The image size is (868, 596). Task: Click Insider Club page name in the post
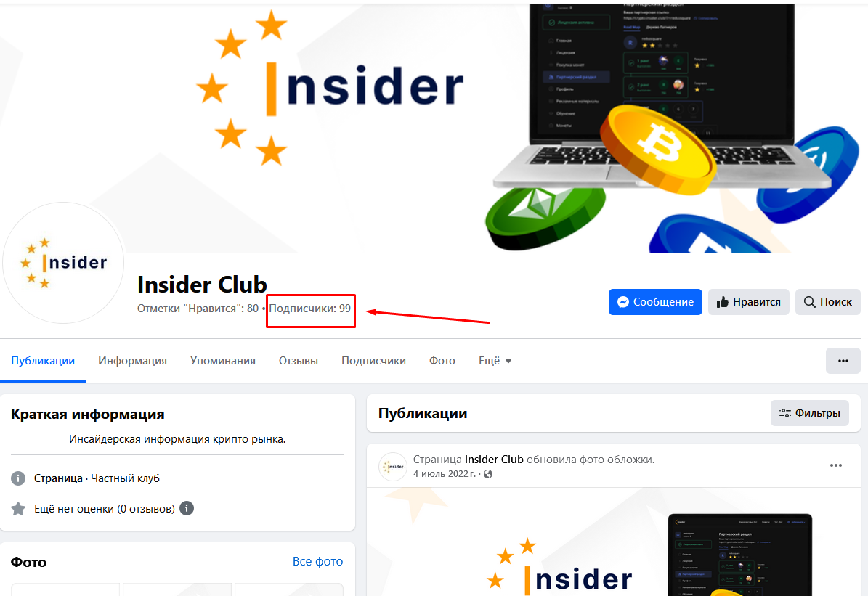point(494,460)
